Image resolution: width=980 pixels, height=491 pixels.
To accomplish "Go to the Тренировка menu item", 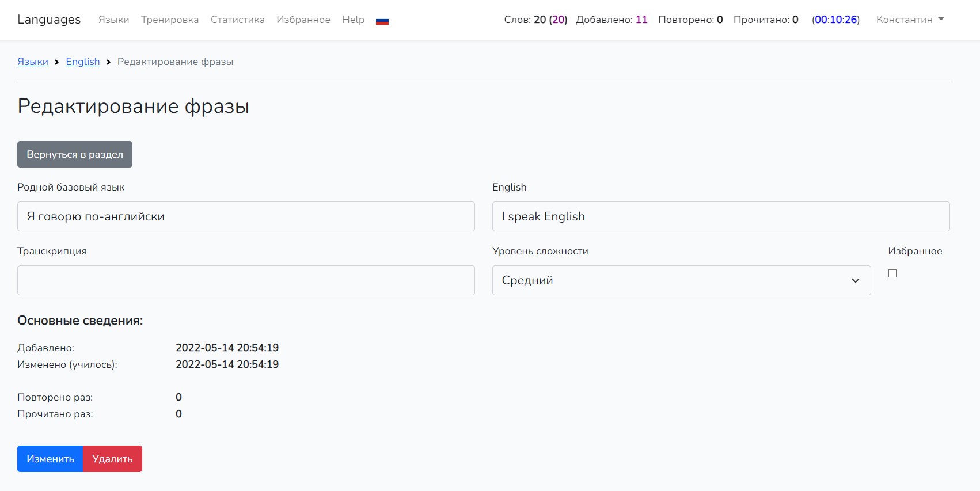I will click(x=170, y=20).
